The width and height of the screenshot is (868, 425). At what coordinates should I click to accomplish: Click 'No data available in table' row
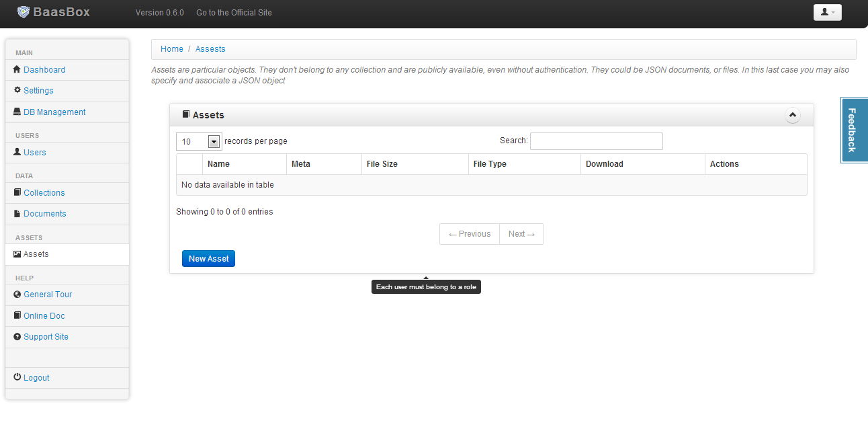(x=492, y=185)
